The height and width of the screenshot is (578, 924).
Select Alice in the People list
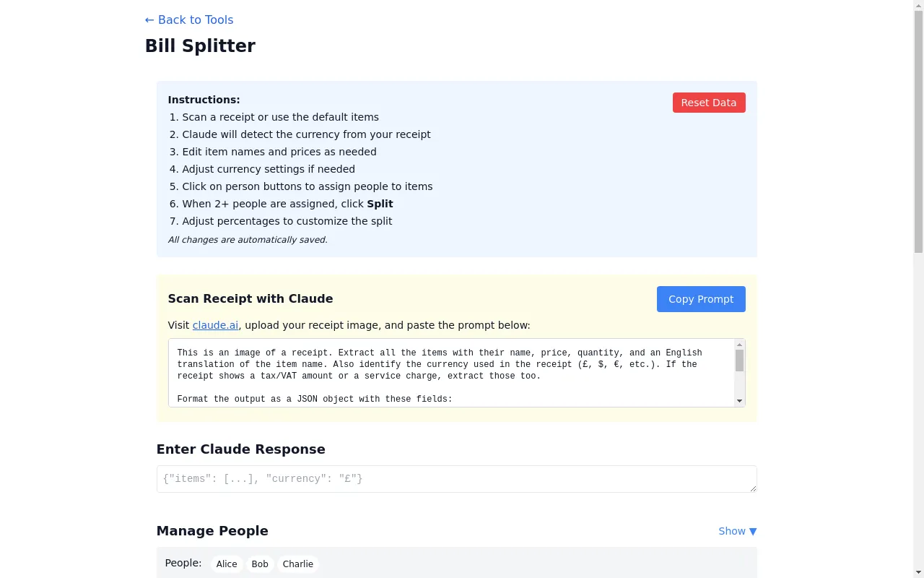click(x=226, y=564)
